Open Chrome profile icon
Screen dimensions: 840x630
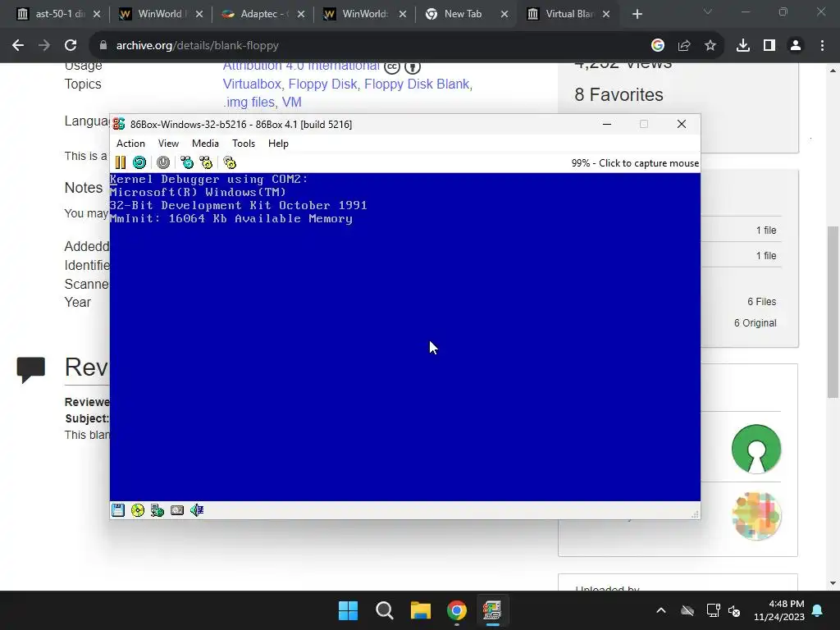[796, 46]
